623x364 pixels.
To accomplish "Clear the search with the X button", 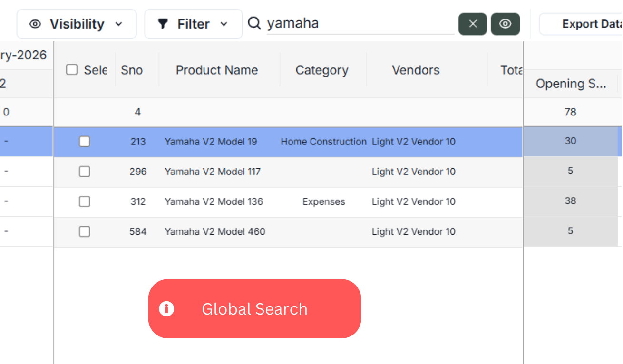I will pos(472,24).
